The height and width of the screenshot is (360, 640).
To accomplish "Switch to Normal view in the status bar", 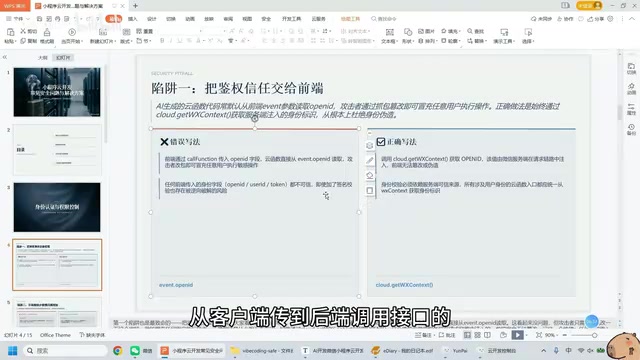I will coord(467,335).
